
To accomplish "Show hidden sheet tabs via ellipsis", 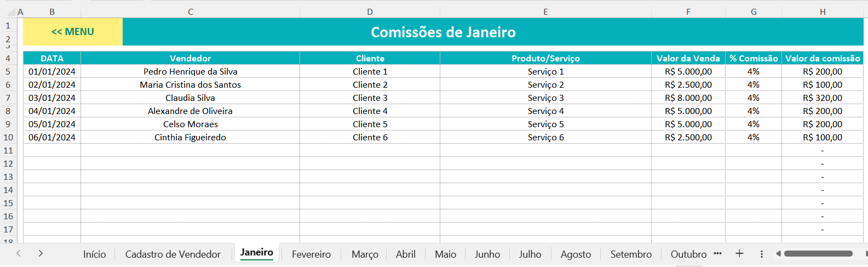I will pyautogui.click(x=717, y=253).
